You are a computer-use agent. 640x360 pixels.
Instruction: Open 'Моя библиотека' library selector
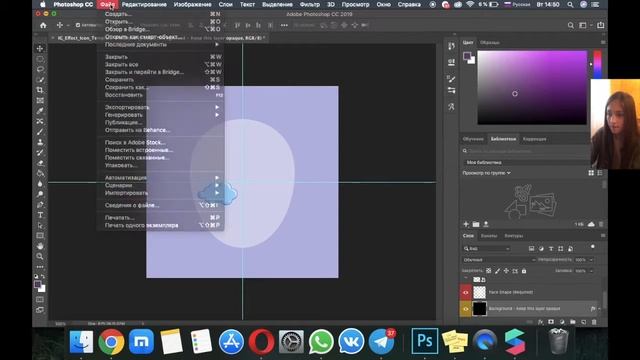527,162
